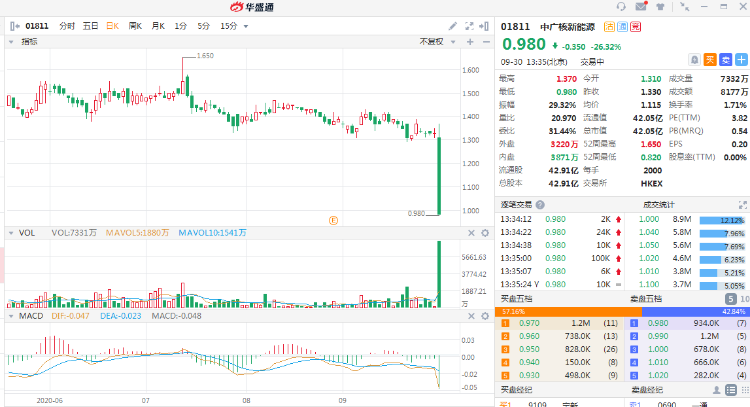
Task: Collapse the VOL panel triangle
Action: (x=11, y=233)
